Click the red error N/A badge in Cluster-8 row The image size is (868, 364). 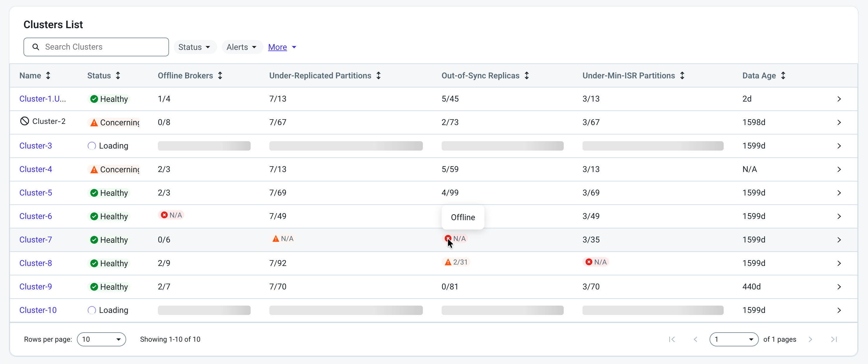click(596, 262)
